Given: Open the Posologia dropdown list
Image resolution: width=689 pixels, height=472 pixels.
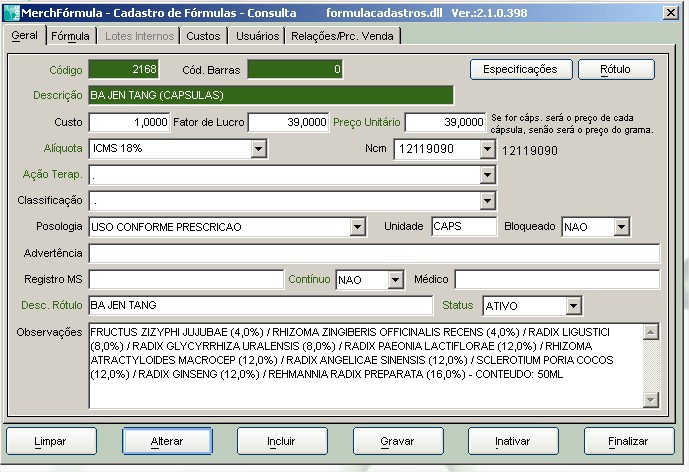Looking at the screenshot, I should click(x=357, y=227).
